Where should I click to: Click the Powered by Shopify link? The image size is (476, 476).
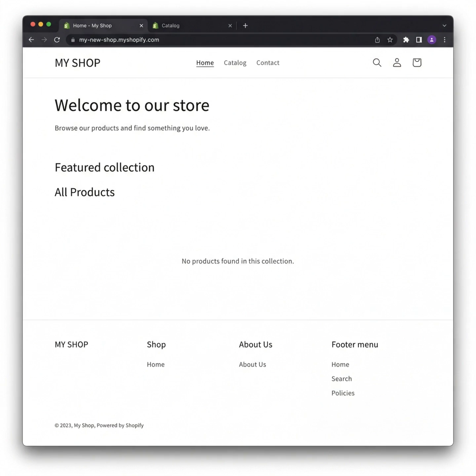point(120,425)
